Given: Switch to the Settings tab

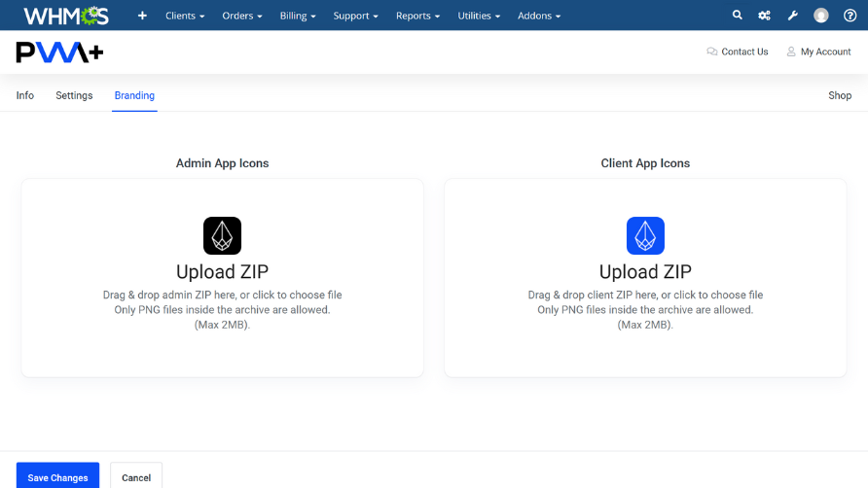Looking at the screenshot, I should [x=74, y=95].
